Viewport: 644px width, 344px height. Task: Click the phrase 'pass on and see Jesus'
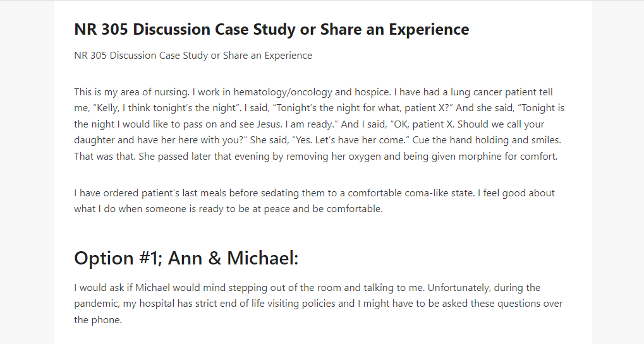tap(233, 124)
